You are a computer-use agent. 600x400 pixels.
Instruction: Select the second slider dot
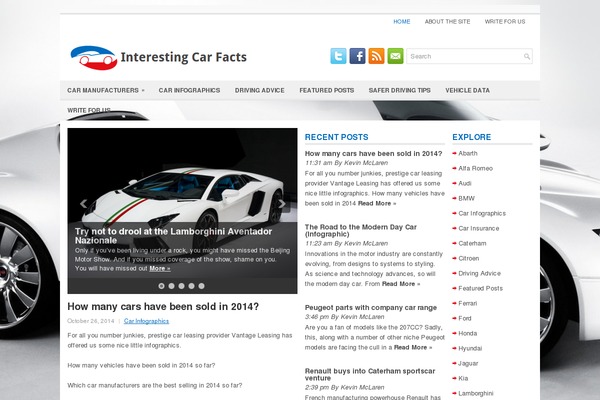click(x=171, y=286)
